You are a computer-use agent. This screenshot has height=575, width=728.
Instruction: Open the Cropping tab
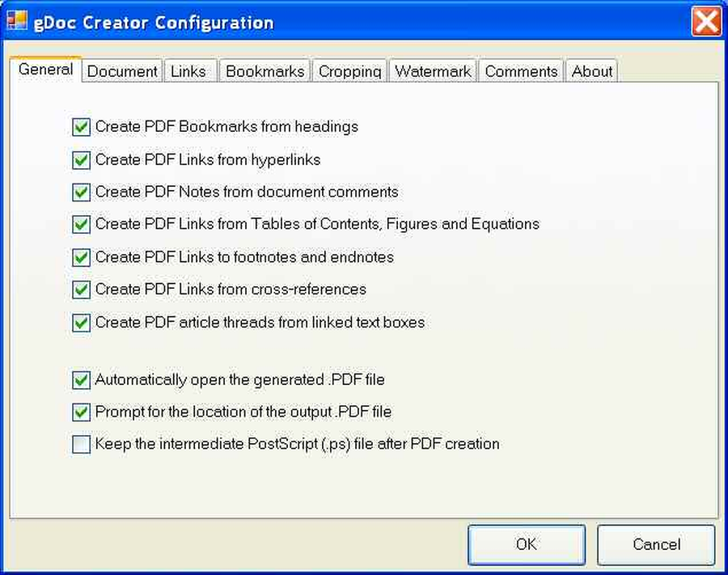click(349, 71)
